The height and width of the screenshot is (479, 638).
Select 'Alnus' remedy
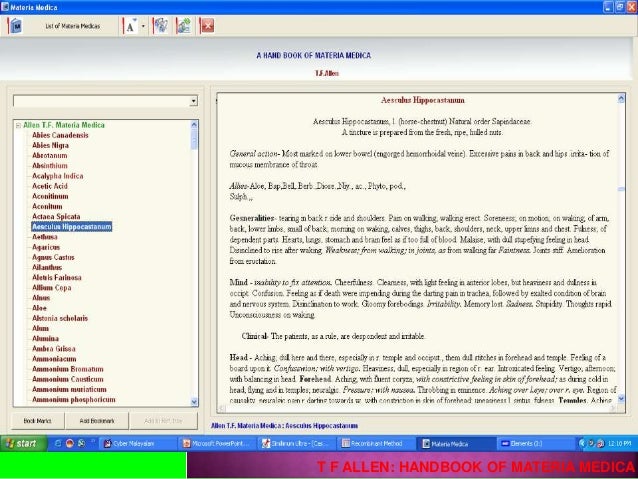pyautogui.click(x=41, y=298)
